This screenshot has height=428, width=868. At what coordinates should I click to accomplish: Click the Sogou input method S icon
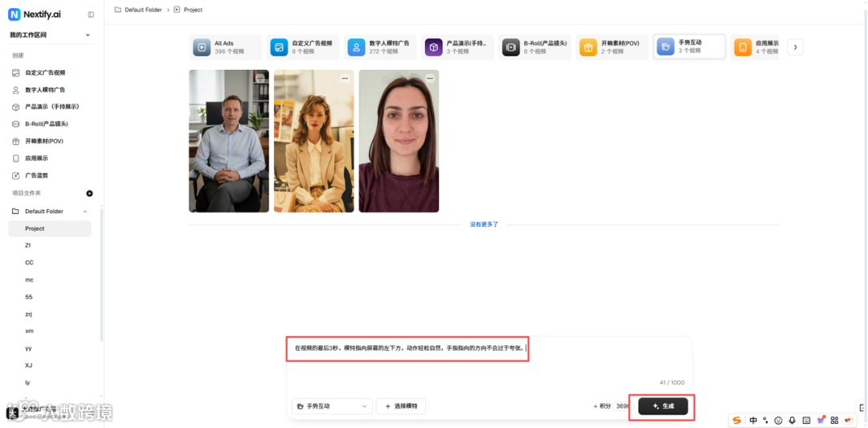pos(737,420)
